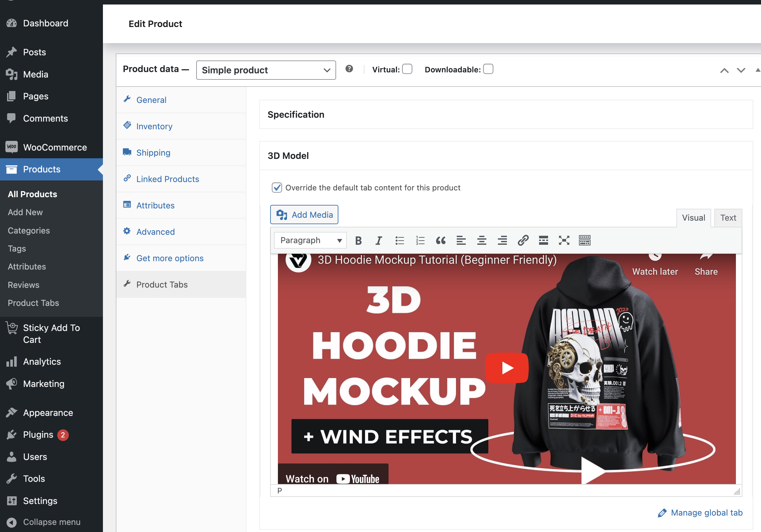Click Watch on YouTube button
Screen dimensions: 761x532
coord(333,475)
